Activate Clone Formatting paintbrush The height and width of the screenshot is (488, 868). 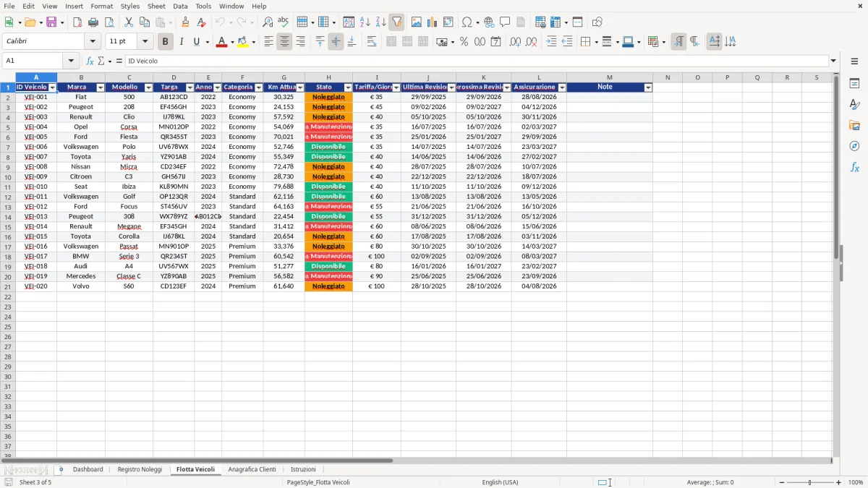[x=186, y=22]
